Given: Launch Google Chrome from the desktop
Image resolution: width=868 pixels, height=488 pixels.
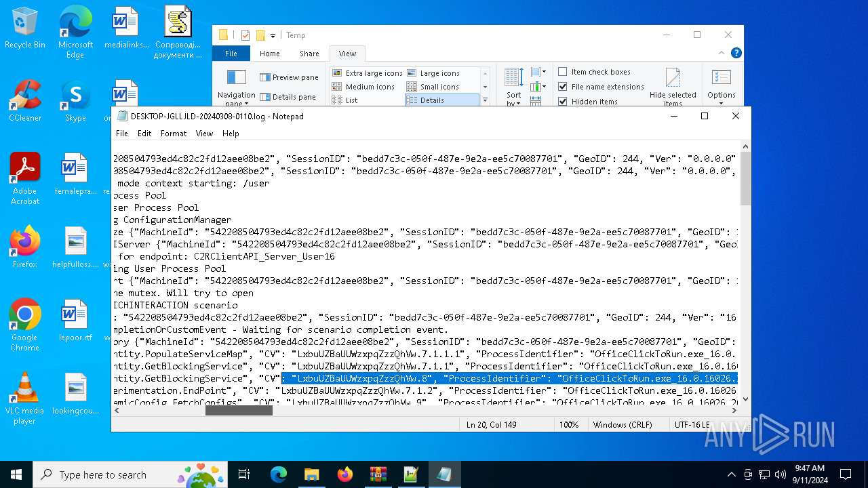Looking at the screenshot, I should click(x=24, y=325).
